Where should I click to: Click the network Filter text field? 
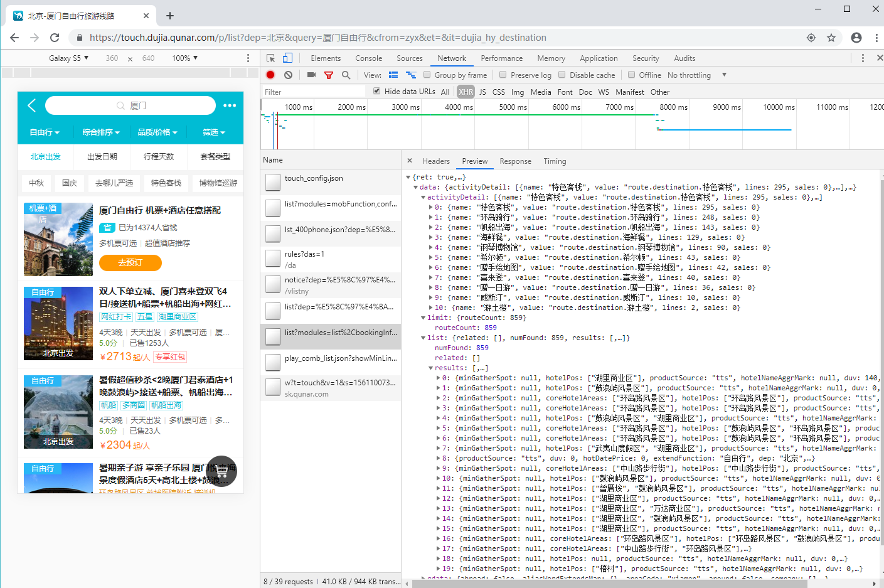[314, 92]
